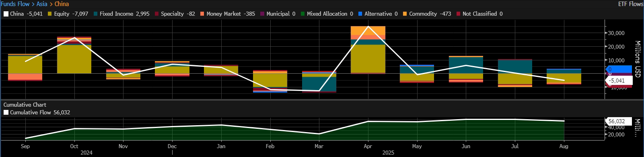The width and height of the screenshot is (644, 157).
Task: Click the blue 0 axis value flag
Action: click(619, 69)
